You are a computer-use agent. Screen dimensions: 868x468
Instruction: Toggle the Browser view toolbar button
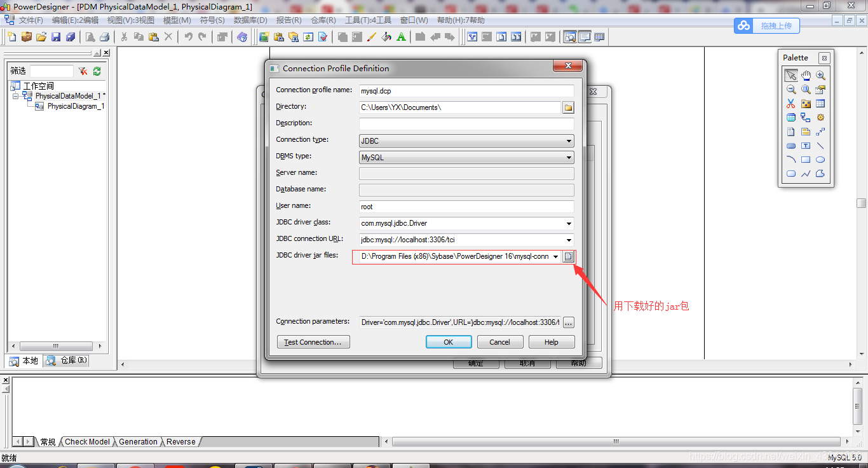(570, 37)
